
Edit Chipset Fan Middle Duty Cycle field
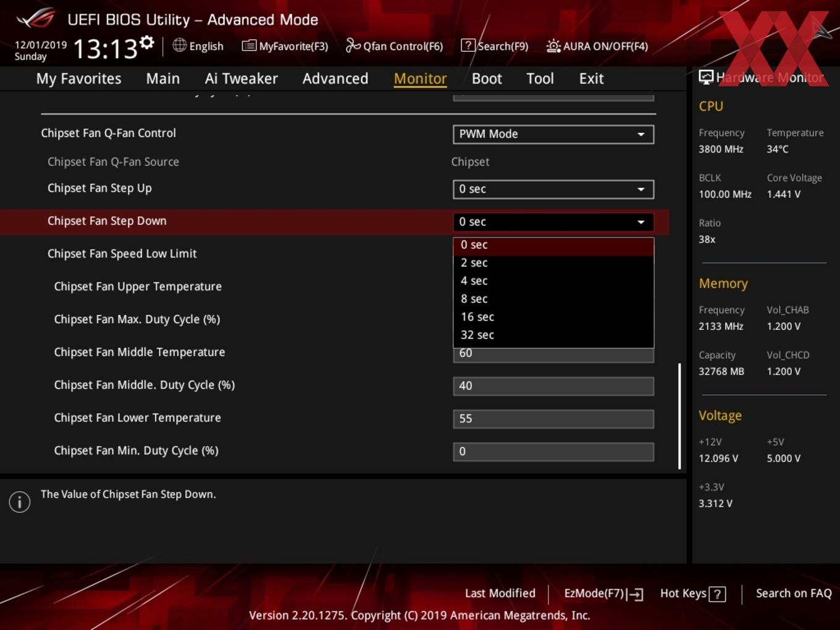553,386
